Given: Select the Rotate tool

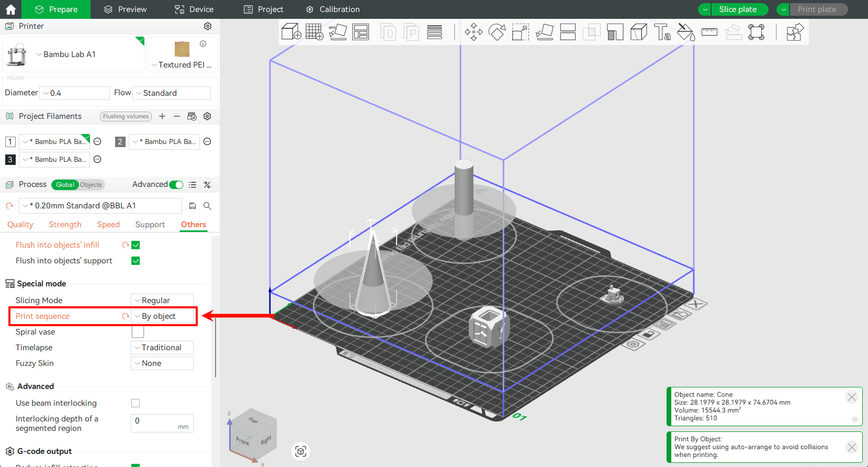Looking at the screenshot, I should [x=497, y=32].
